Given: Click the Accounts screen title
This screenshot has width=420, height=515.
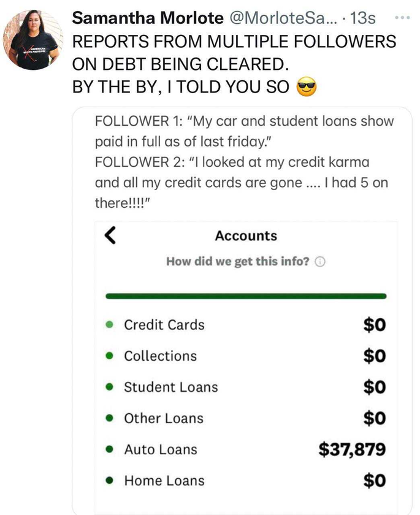Looking at the screenshot, I should point(246,236).
